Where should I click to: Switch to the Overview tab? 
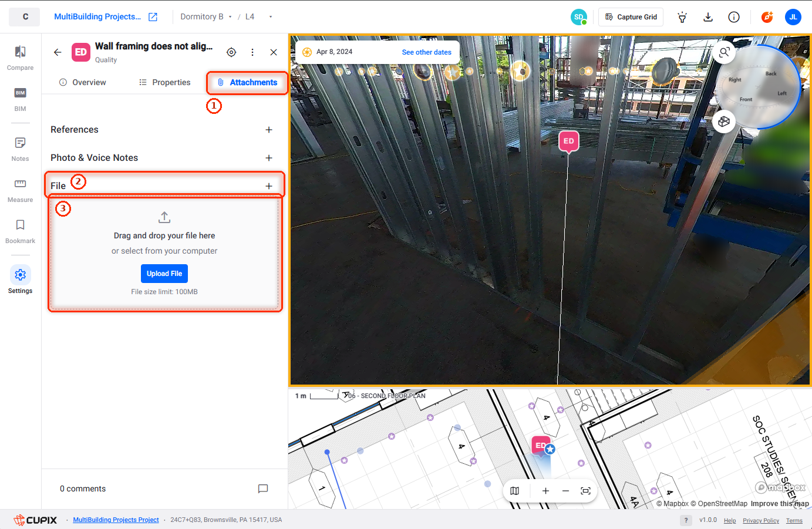83,82
